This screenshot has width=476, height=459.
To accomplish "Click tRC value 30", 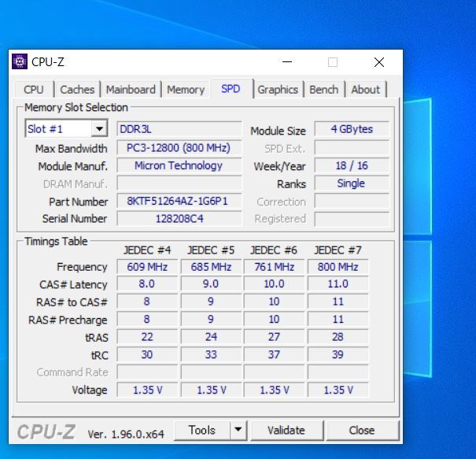I will 147,354.
